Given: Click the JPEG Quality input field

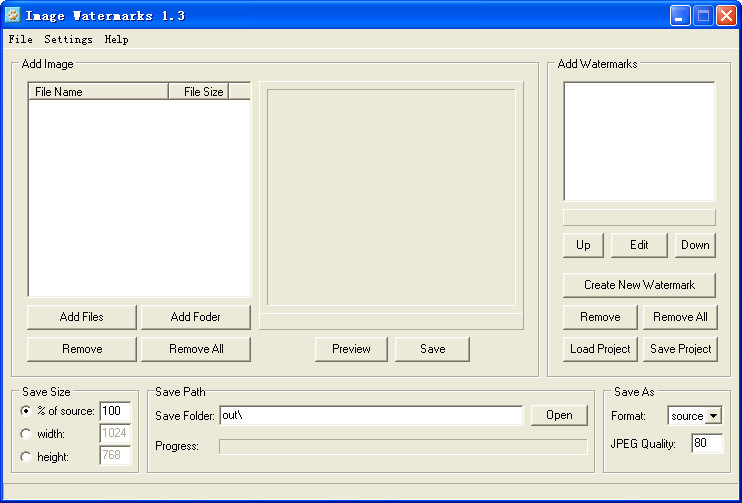Looking at the screenshot, I should [707, 443].
